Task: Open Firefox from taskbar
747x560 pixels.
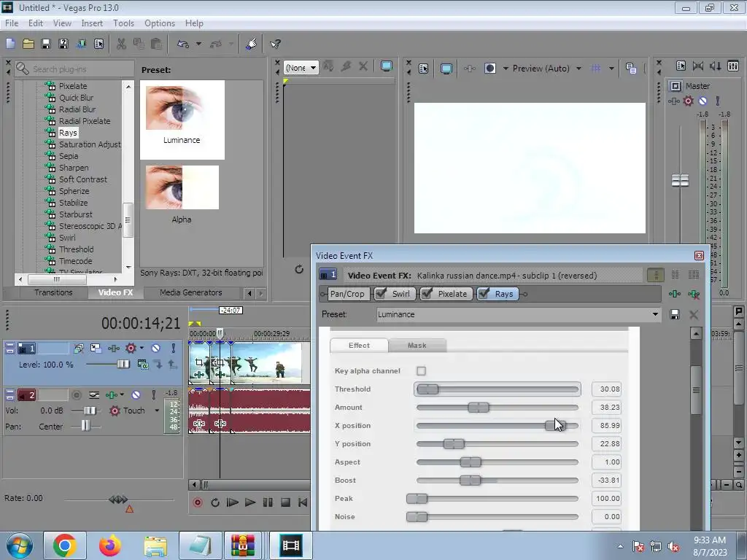Action: tap(110, 545)
